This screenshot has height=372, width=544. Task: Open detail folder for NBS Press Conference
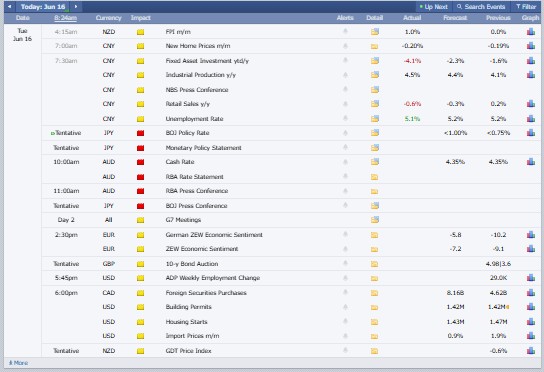(374, 90)
